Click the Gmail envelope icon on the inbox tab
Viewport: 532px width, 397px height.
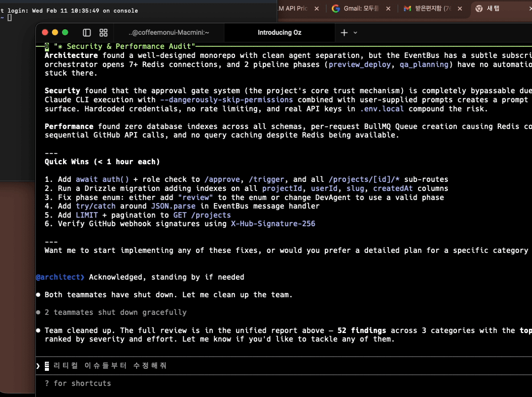pos(407,9)
